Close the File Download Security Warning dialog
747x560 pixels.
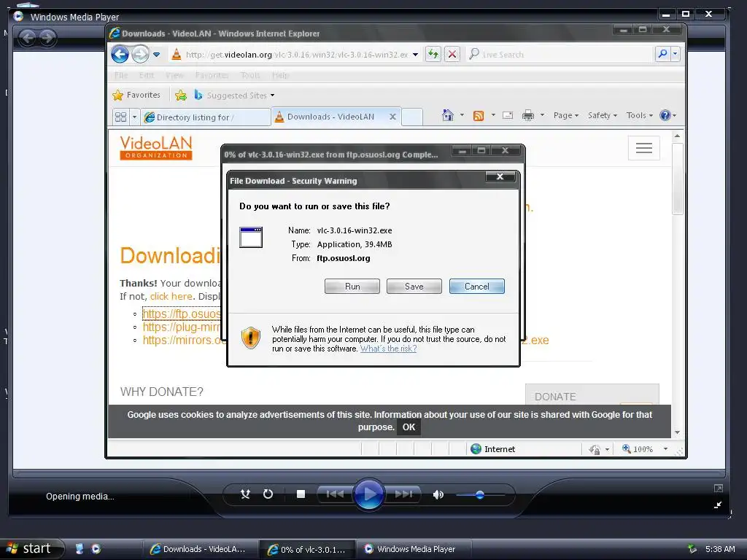pos(500,176)
